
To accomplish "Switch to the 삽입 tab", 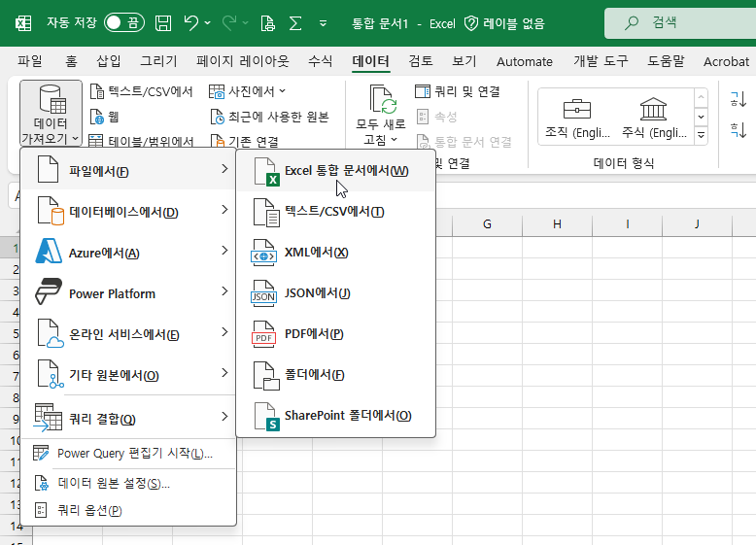I will [x=109, y=61].
